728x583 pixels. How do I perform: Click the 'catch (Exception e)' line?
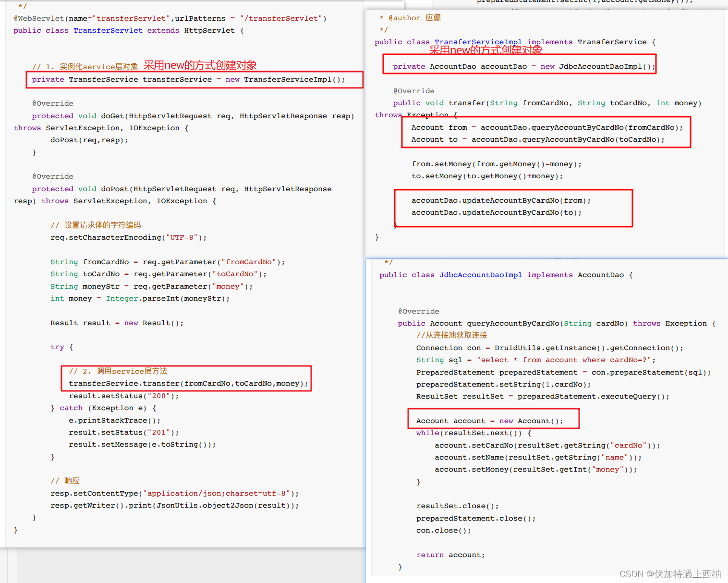pos(103,408)
